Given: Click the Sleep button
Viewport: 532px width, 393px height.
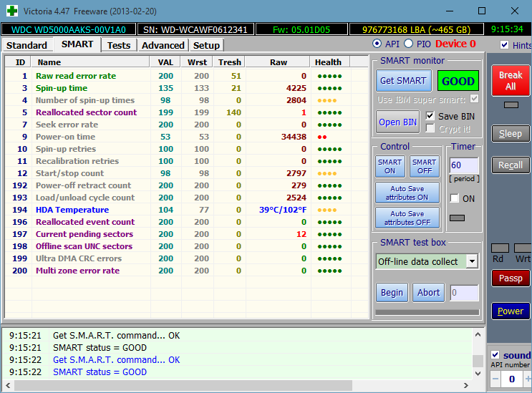Looking at the screenshot, I should point(511,134).
